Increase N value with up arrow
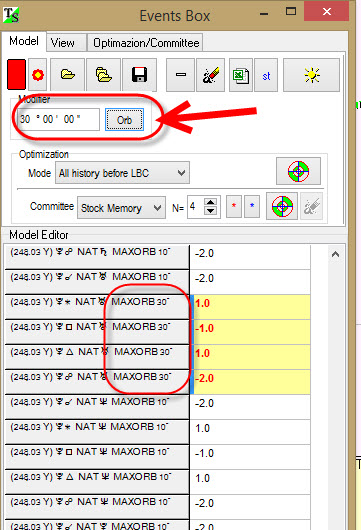The height and width of the screenshot is (530, 361). point(211,202)
